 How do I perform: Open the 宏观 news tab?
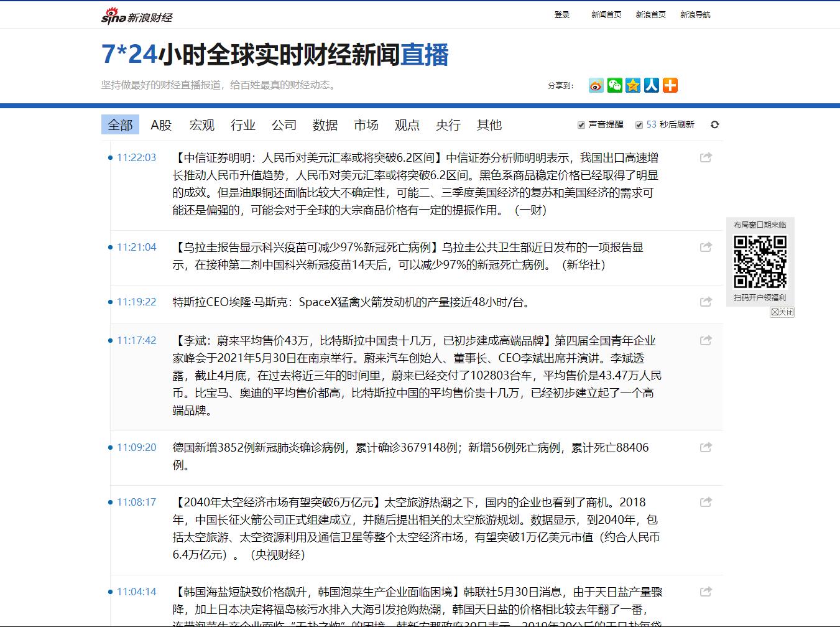[x=202, y=125]
